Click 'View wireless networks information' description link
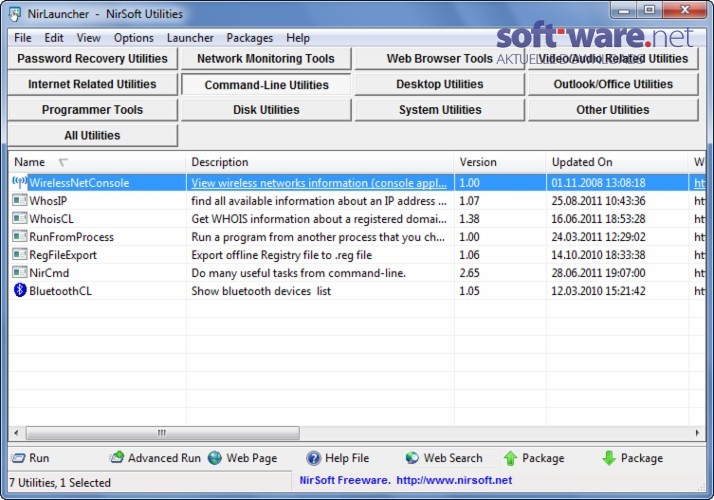Viewport: 714px width, 500px height. point(319,183)
